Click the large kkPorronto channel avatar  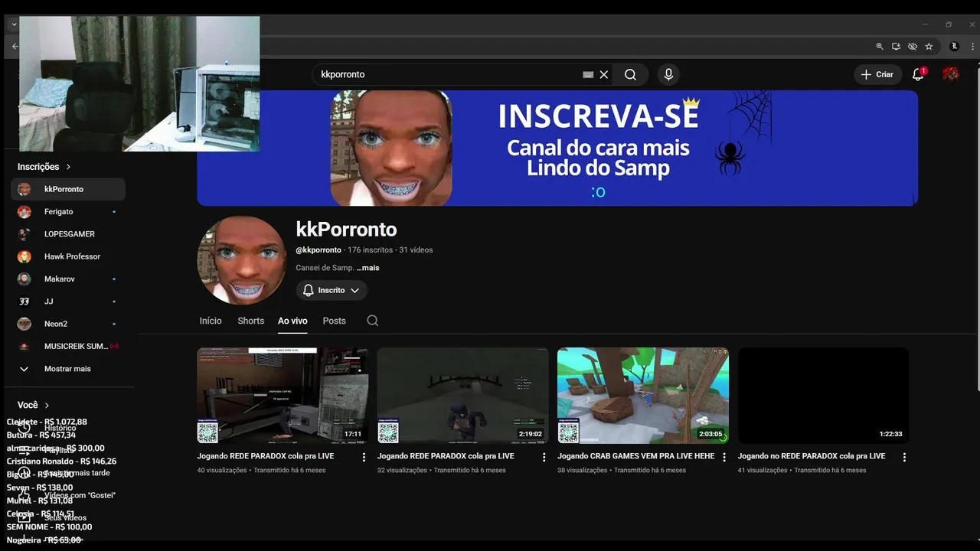[242, 260]
